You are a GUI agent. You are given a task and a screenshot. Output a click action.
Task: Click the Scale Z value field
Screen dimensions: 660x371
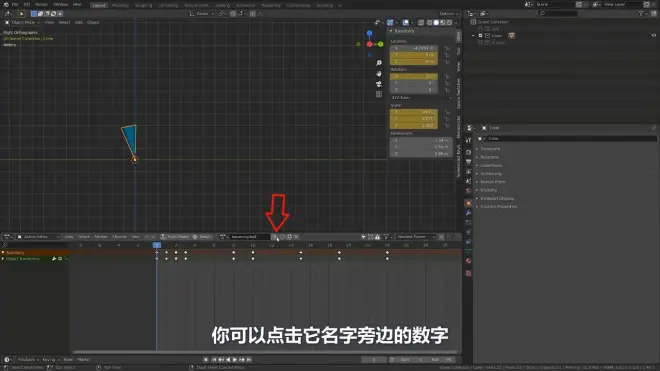(414, 125)
